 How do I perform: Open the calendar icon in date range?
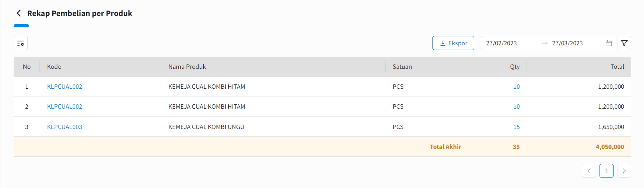click(608, 43)
